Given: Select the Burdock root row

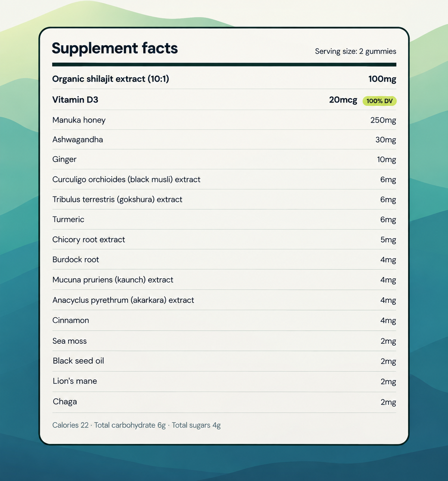Looking at the screenshot, I should click(224, 259).
